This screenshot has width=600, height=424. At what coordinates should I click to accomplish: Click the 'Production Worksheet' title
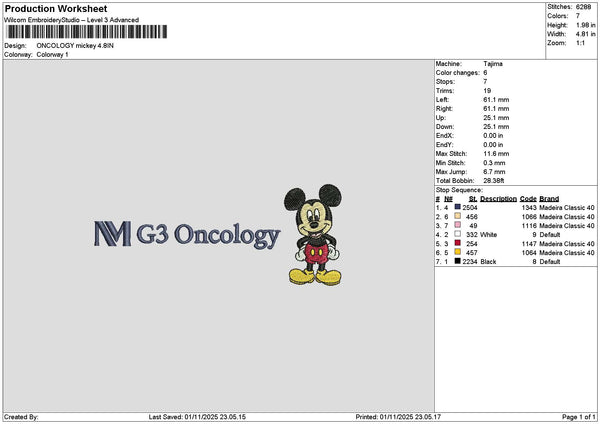click(56, 8)
